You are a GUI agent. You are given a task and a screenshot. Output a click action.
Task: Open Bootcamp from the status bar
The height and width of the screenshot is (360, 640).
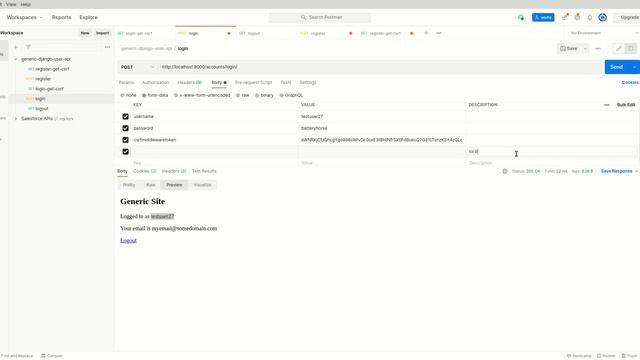tap(579, 356)
